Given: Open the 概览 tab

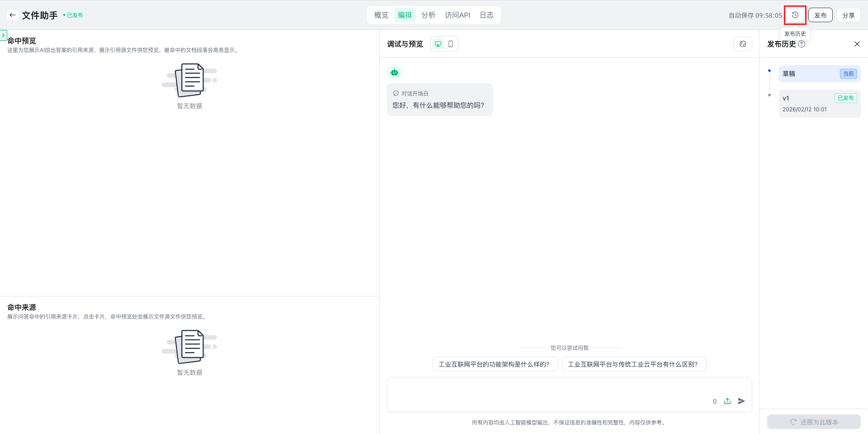Looking at the screenshot, I should coord(381,15).
